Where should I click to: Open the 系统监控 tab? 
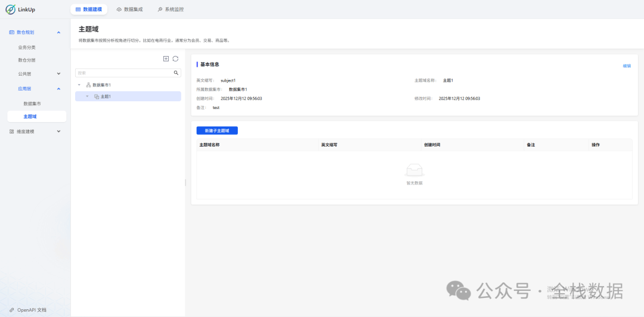pyautogui.click(x=170, y=10)
